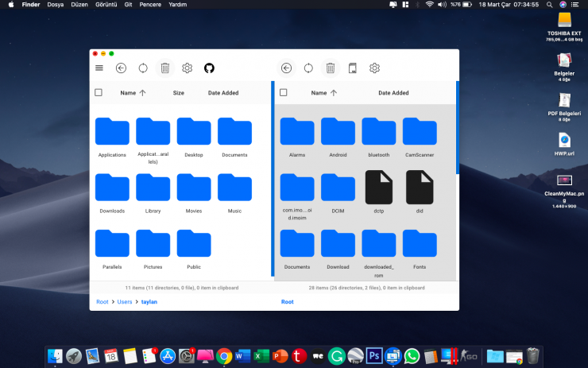Open the Git menu
588x368 pixels.
click(128, 5)
